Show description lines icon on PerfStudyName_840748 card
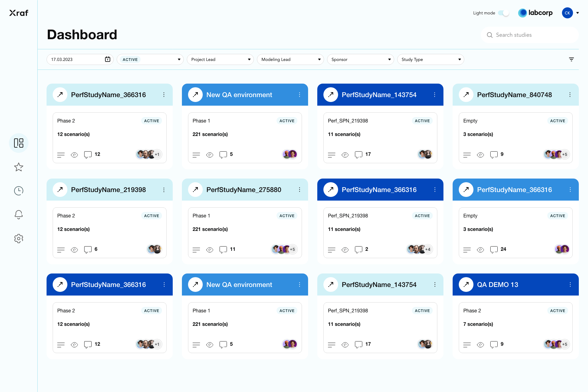Screen dimensions: 588x392 coord(467,155)
